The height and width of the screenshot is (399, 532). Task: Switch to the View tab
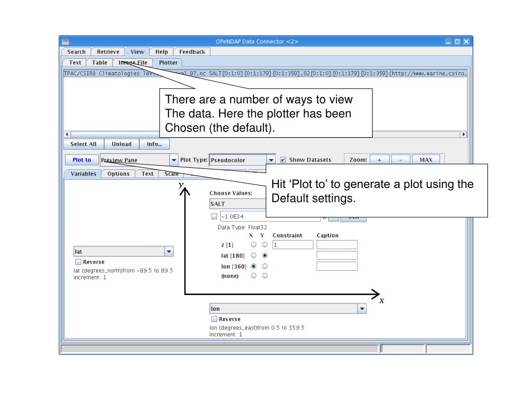tap(137, 52)
